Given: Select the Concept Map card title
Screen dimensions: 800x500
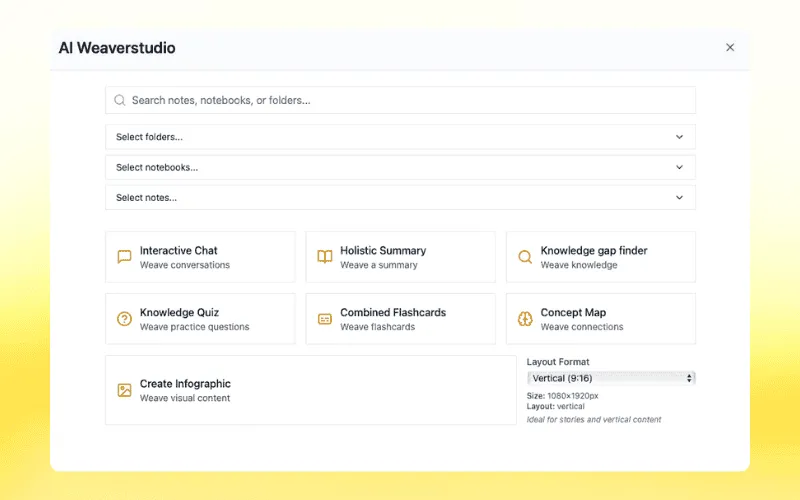Looking at the screenshot, I should pos(573,312).
